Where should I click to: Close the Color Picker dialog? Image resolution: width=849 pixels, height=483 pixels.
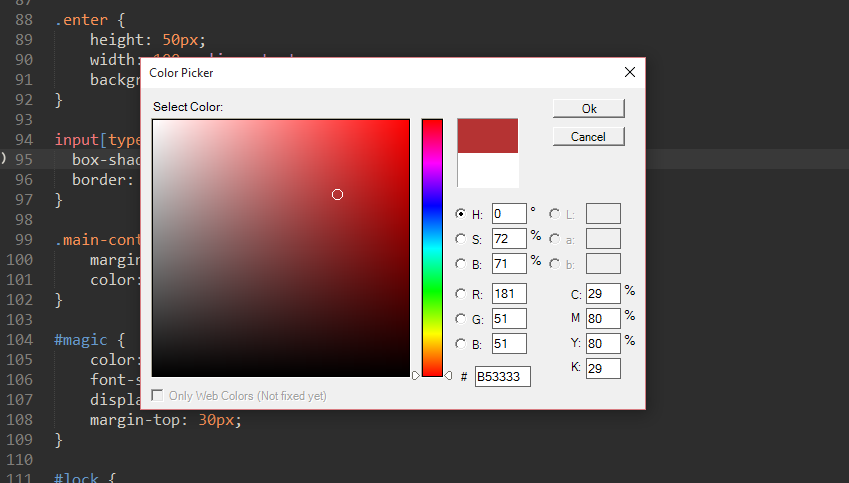tap(630, 72)
